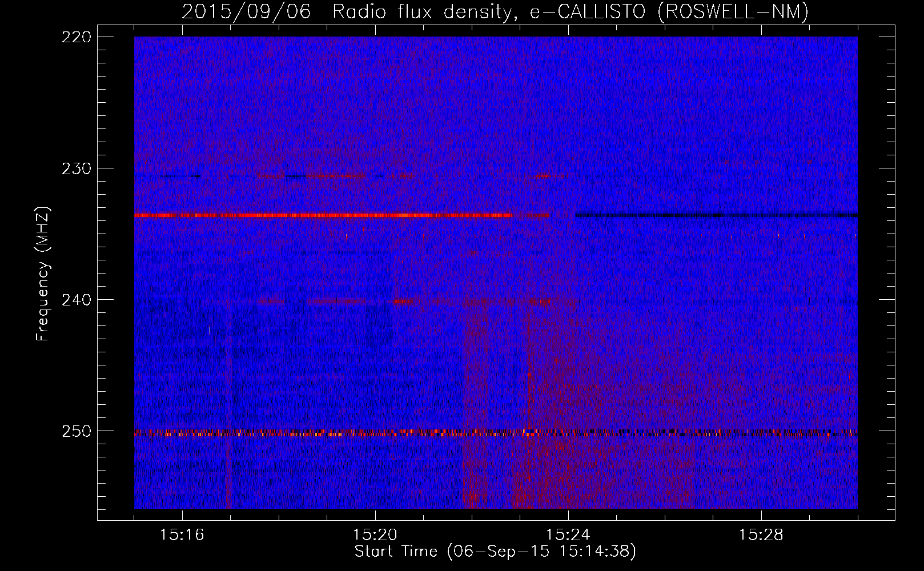Click the 15:24 time tick label

tap(568, 534)
